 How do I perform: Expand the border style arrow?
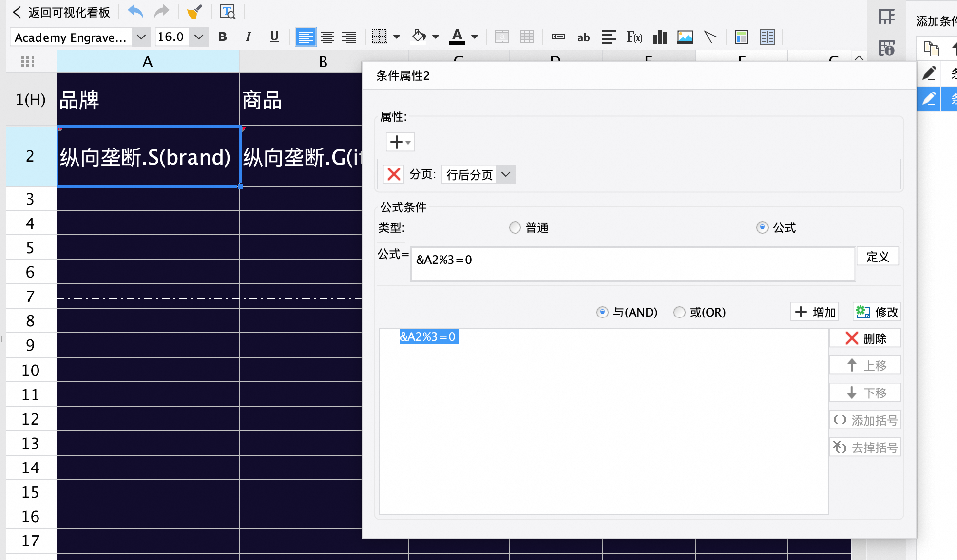(397, 37)
